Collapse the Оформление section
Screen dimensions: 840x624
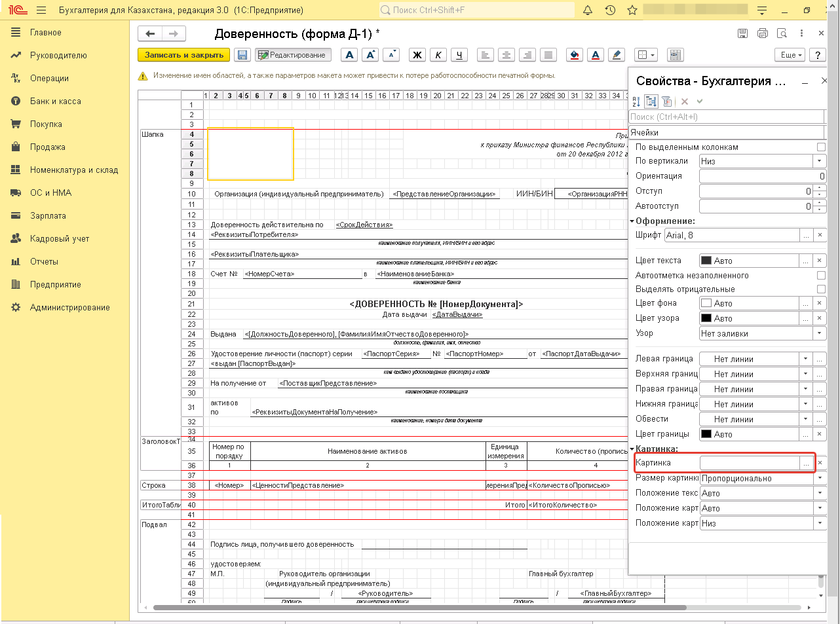pos(632,221)
